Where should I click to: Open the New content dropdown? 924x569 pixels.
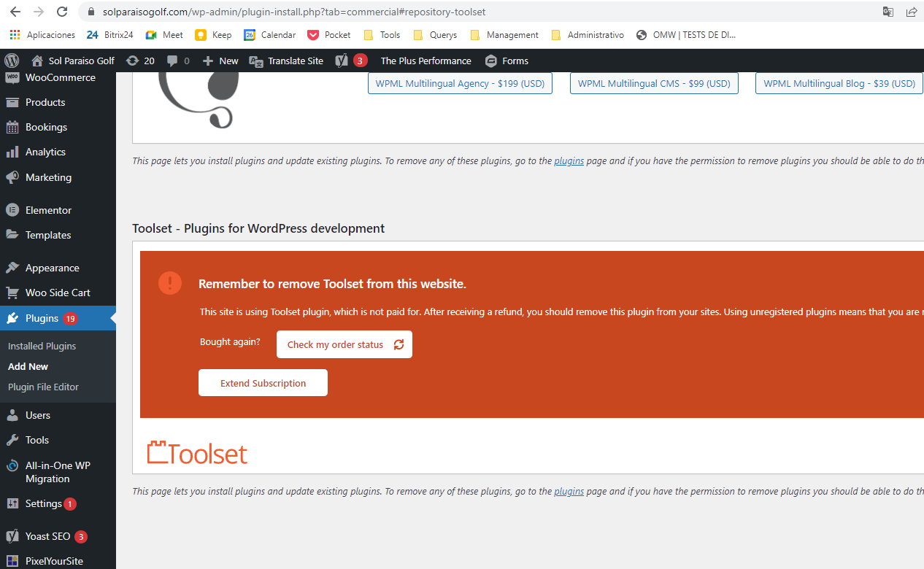tap(220, 61)
